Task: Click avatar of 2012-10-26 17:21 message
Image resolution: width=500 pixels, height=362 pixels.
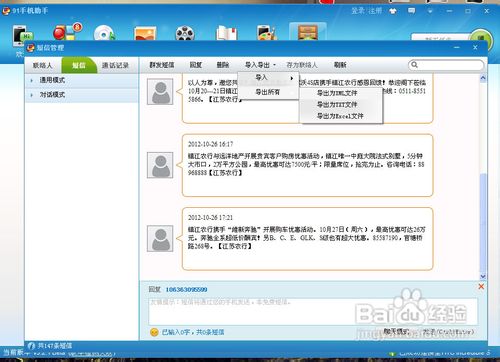Action: [x=160, y=238]
